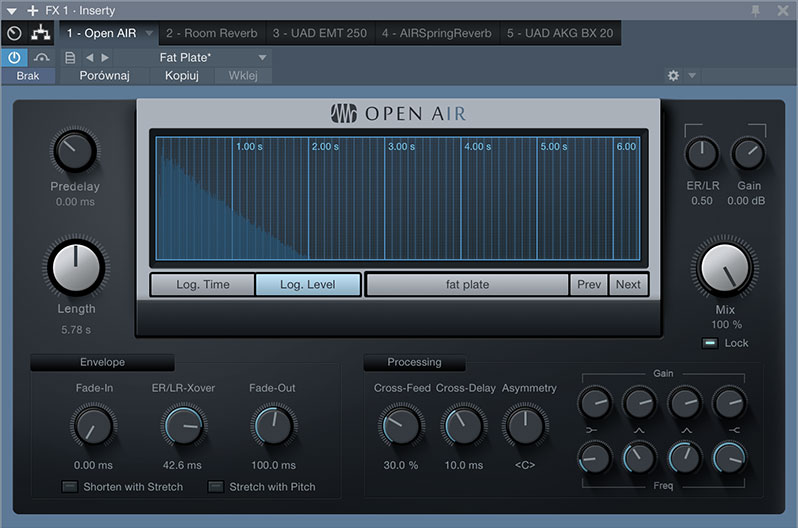
Task: Close the FX 1 Inserty window
Action: [783, 10]
